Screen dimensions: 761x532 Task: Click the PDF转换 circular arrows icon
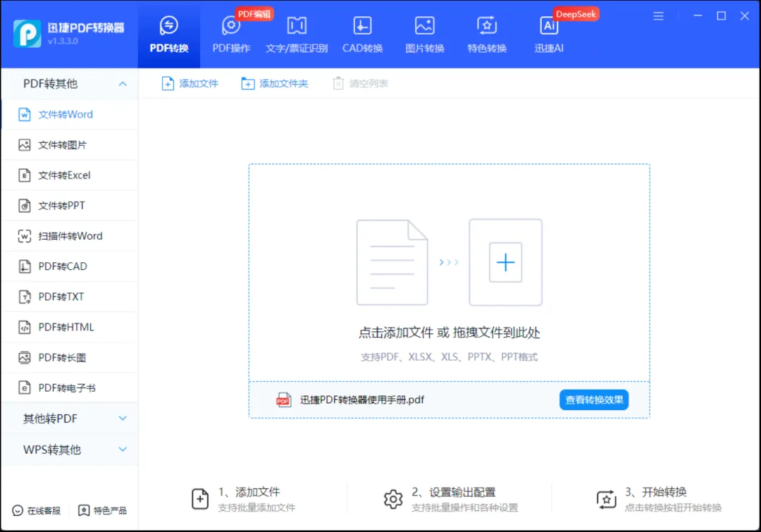(x=169, y=25)
